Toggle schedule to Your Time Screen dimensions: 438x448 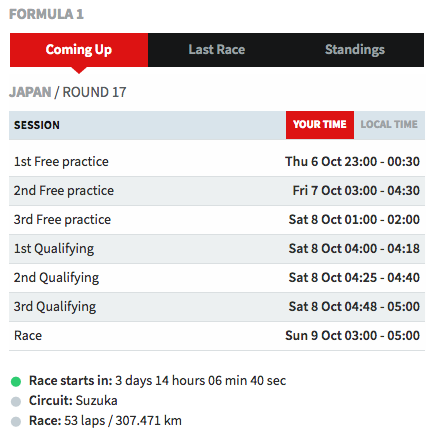320,125
